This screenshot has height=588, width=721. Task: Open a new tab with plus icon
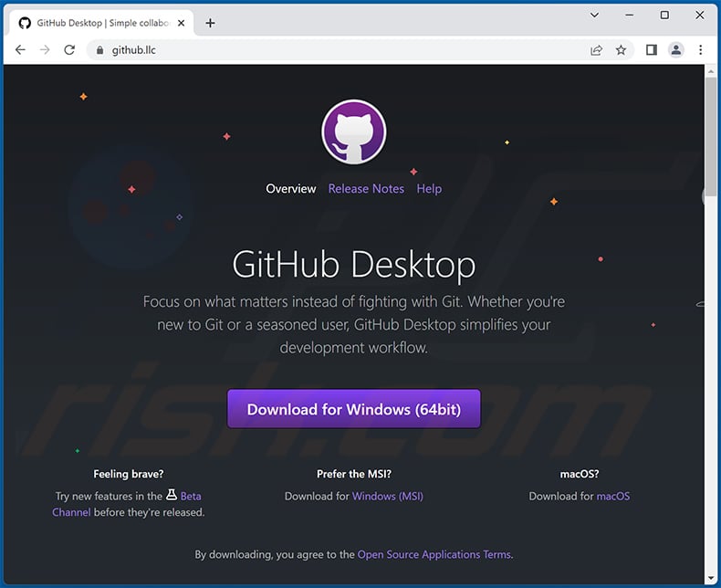[210, 23]
